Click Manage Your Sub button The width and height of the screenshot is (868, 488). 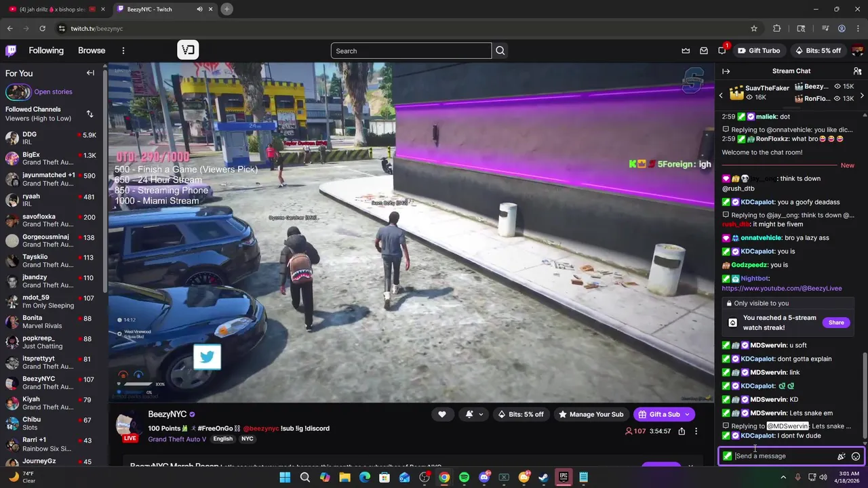coord(590,414)
